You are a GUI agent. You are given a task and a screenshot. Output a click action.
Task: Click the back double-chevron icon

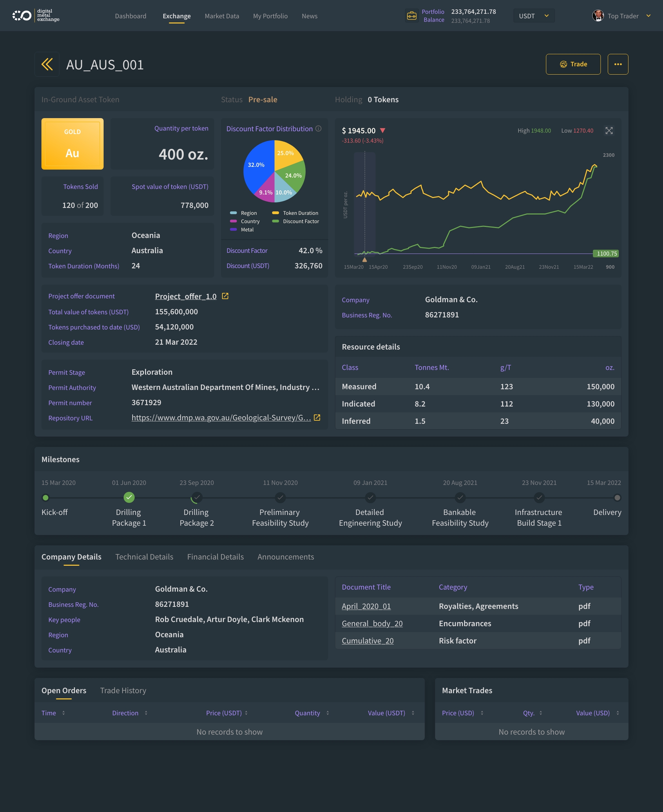coord(47,64)
